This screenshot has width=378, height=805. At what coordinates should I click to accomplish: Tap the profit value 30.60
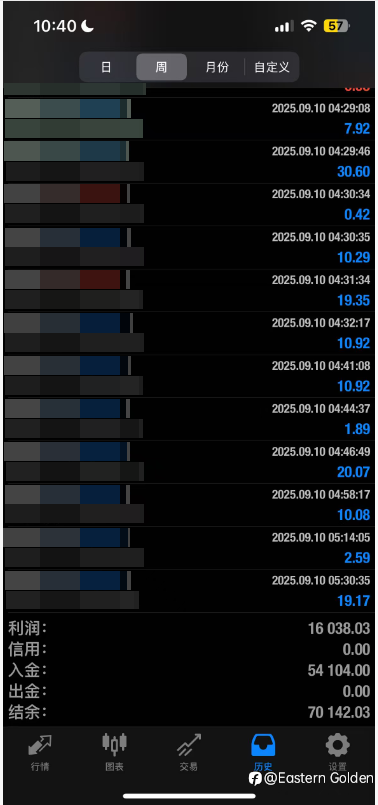(354, 172)
